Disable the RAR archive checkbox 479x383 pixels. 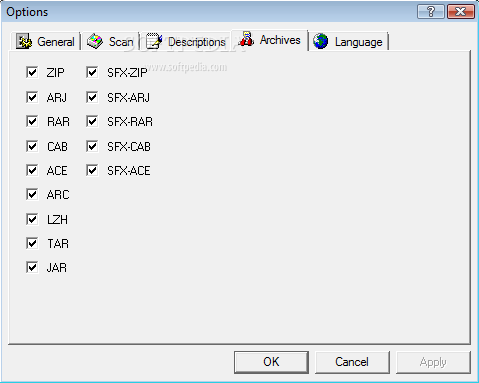tap(32, 121)
